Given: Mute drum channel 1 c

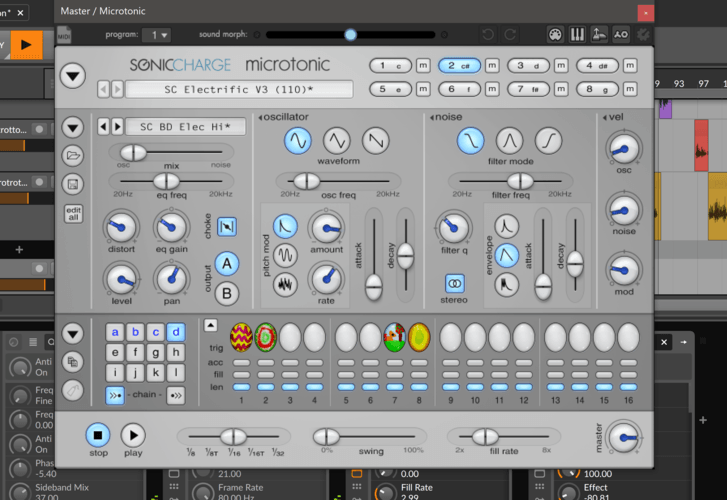Looking at the screenshot, I should pyautogui.click(x=423, y=66).
